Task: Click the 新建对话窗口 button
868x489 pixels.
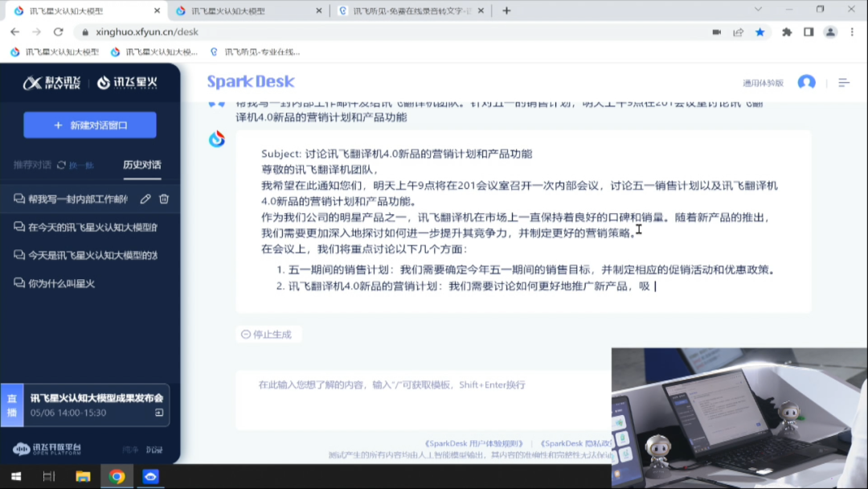Action: 90,125
